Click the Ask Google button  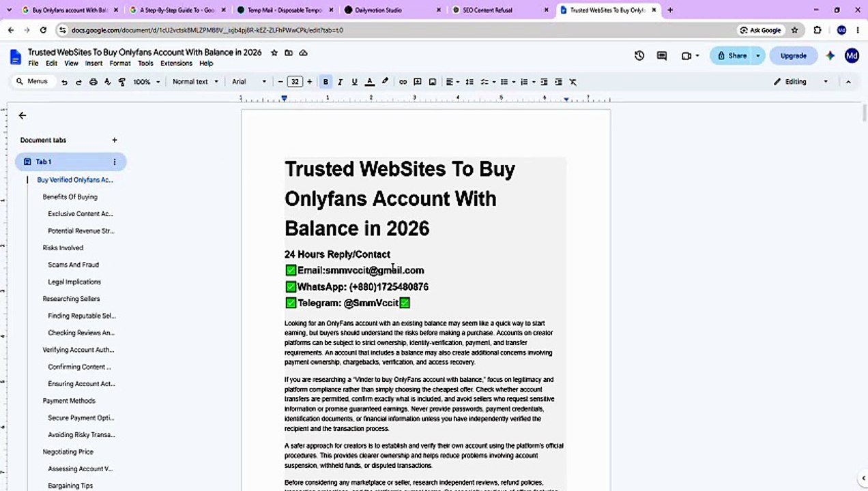pyautogui.click(x=760, y=30)
